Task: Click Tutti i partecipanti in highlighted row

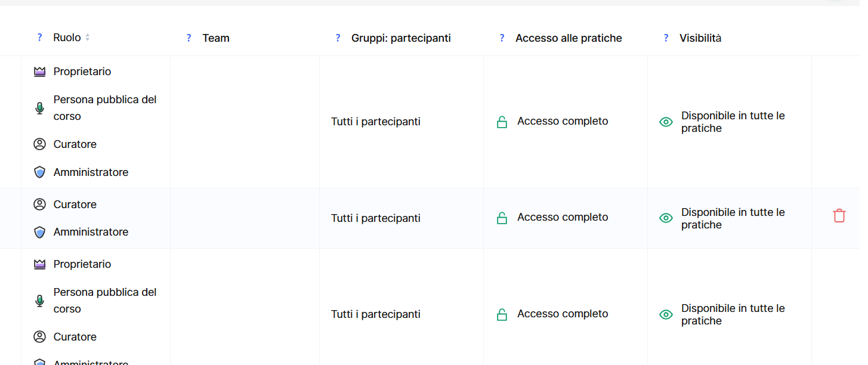Action: point(376,218)
